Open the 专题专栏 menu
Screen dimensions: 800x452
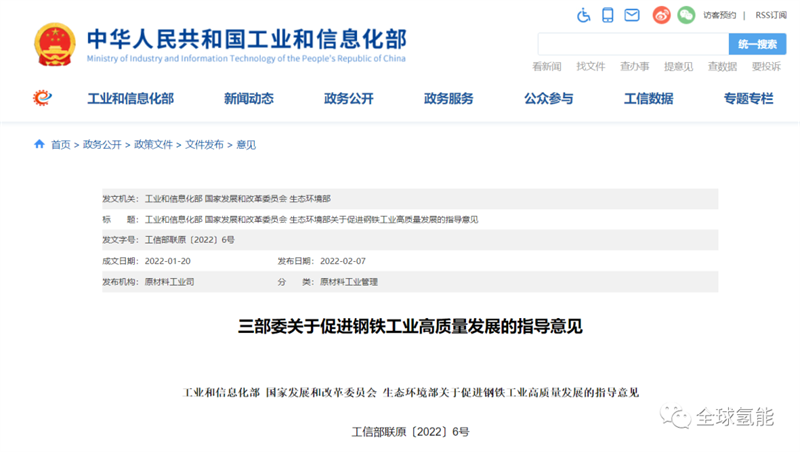pos(748,98)
